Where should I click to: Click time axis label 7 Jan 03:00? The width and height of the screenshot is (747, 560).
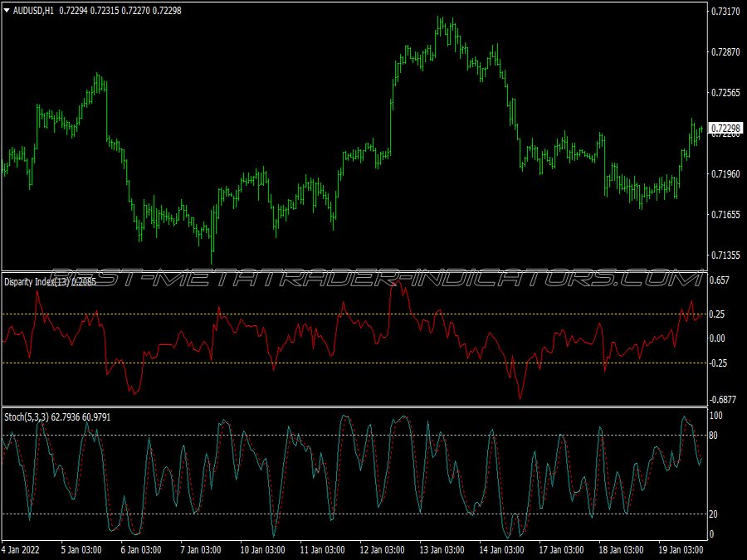pos(201,549)
